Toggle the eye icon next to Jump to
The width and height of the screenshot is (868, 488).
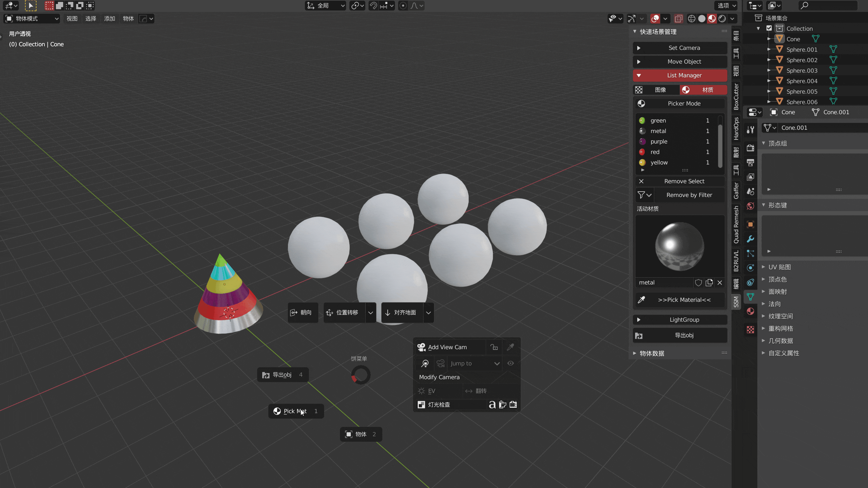[510, 363]
